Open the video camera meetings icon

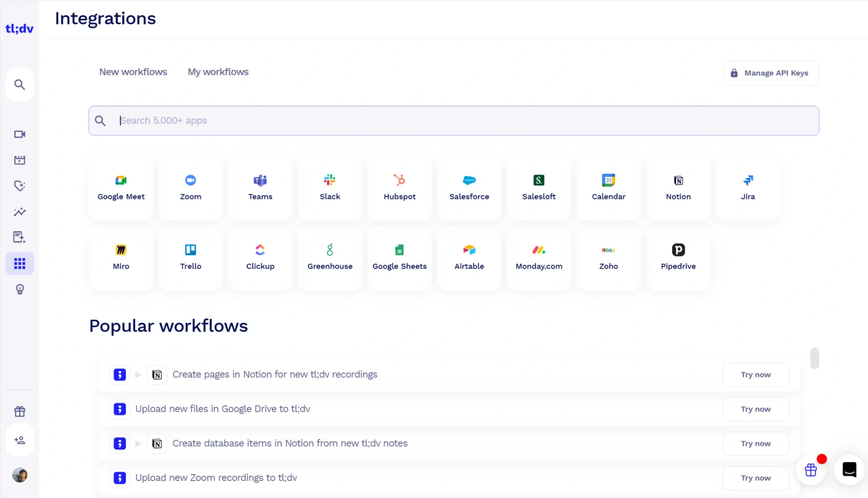coord(20,134)
